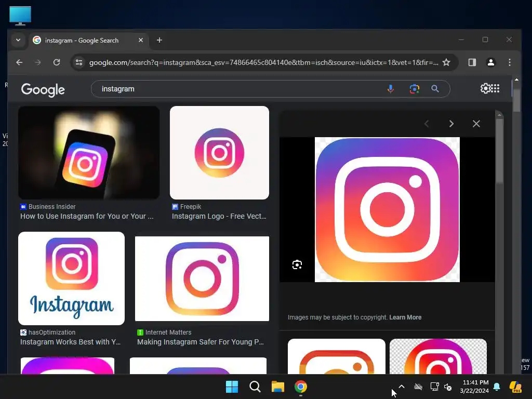Bookmark this page with the star icon
This screenshot has width=532, height=399.
tap(446, 62)
